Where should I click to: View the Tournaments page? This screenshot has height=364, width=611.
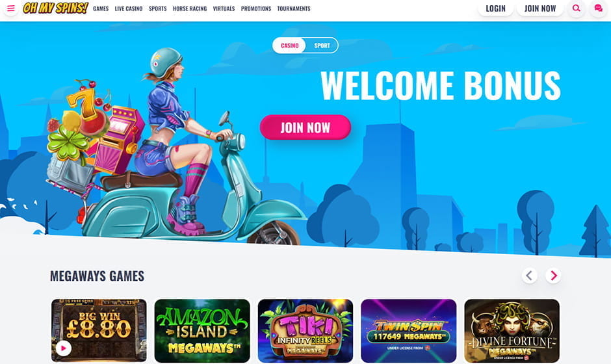pyautogui.click(x=294, y=8)
